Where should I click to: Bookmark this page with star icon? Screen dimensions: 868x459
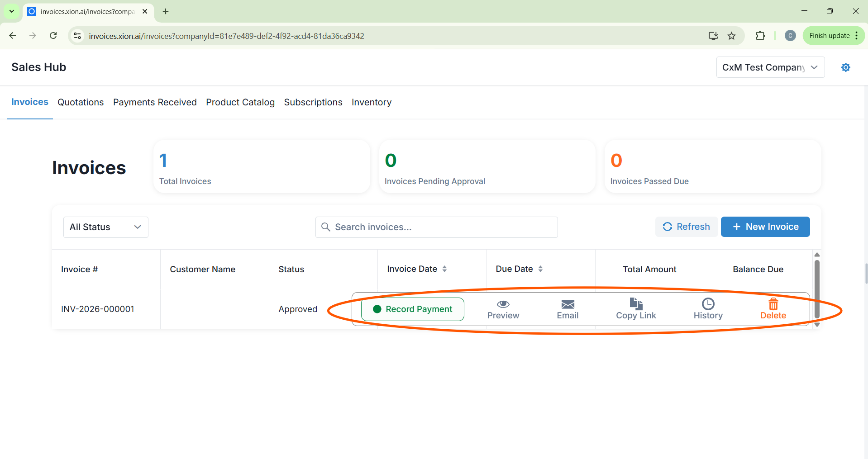pos(731,36)
